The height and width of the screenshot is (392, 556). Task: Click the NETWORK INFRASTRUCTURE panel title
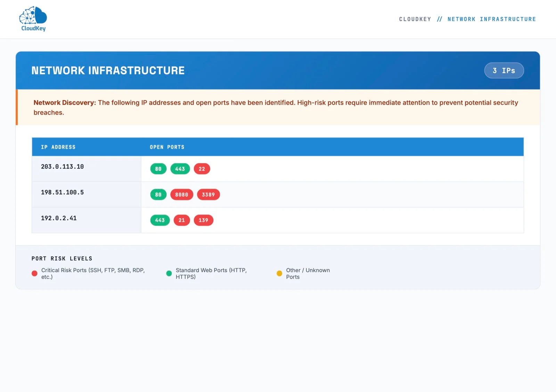pos(108,70)
